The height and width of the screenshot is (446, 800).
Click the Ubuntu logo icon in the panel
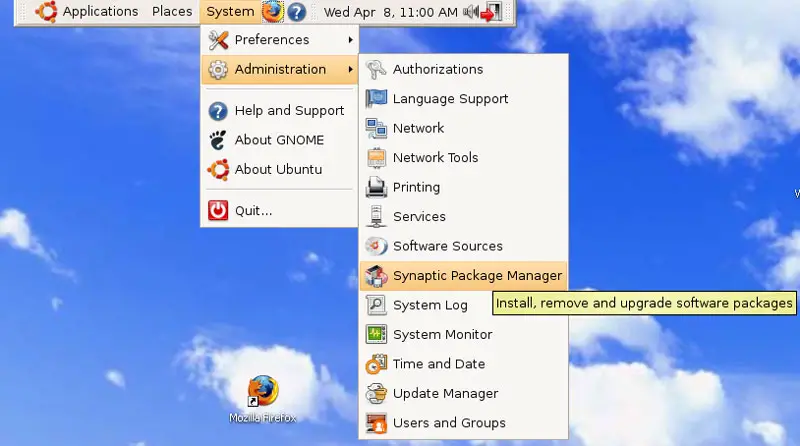pos(46,11)
